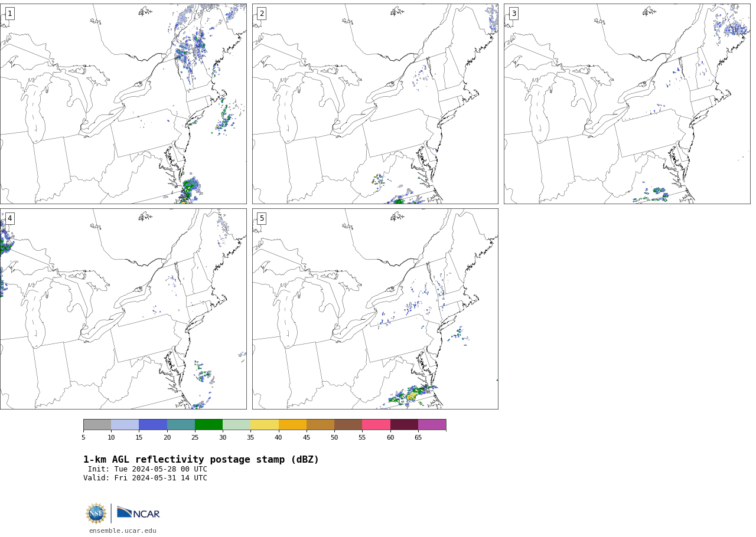Open ensemble member 3 reflectivity map
This screenshot has height=537, width=756.
pyautogui.click(x=627, y=104)
